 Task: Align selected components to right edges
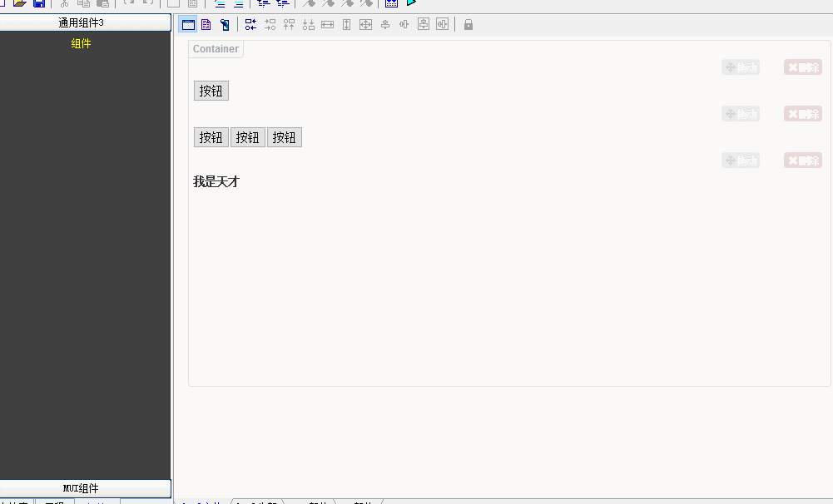270,24
